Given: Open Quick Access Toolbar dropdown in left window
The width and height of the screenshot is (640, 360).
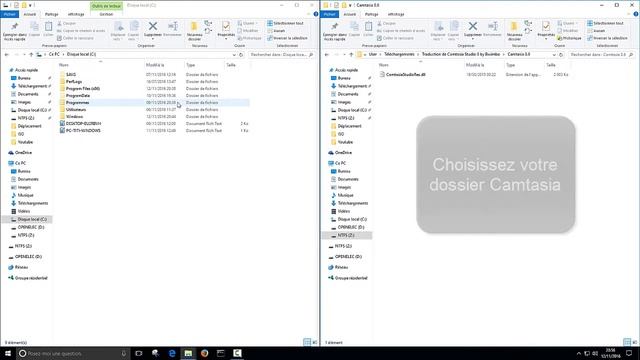Looking at the screenshot, I should tap(30, 5).
